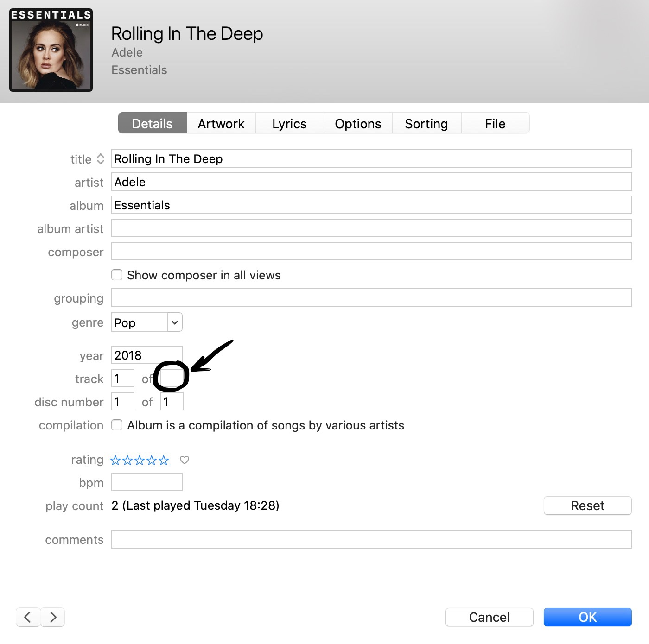This screenshot has height=644, width=649.
Task: Click the album field containing Essentials
Action: pyautogui.click(x=372, y=205)
